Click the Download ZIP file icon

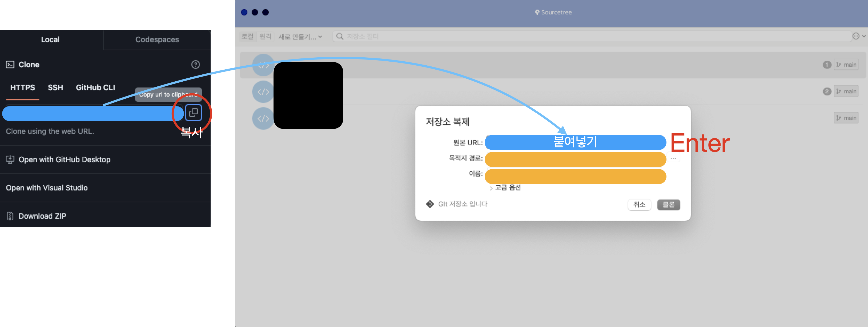[10, 216]
